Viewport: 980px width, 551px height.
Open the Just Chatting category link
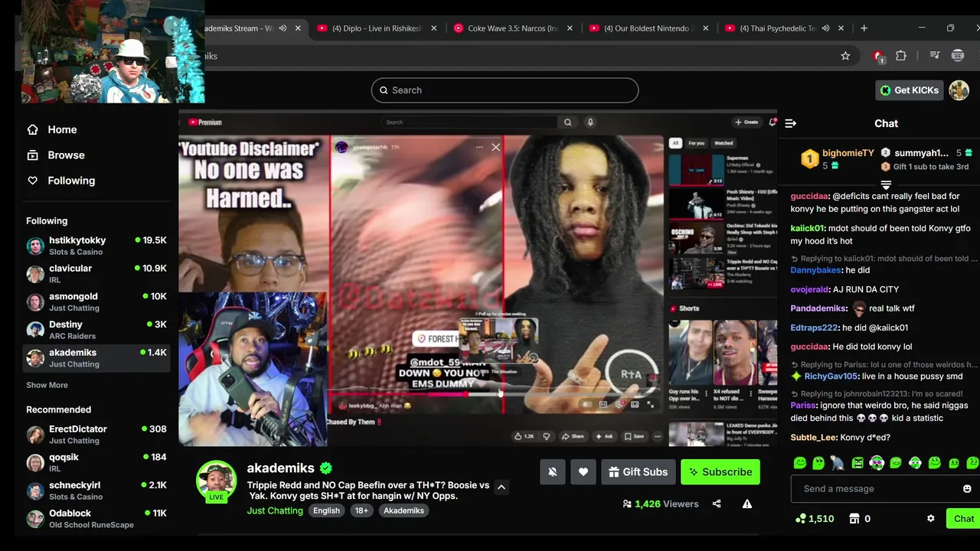(x=275, y=510)
